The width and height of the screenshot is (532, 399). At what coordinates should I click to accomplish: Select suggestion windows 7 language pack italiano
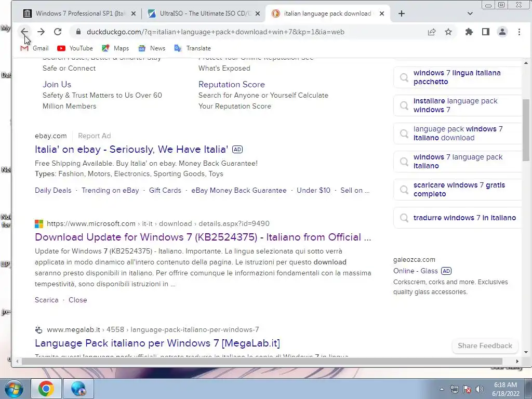[x=457, y=162]
